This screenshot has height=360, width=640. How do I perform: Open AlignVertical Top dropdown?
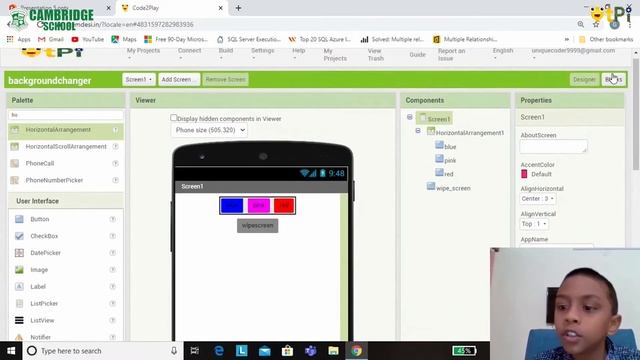[534, 224]
